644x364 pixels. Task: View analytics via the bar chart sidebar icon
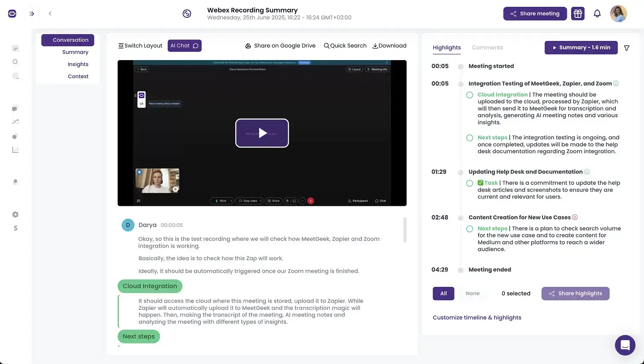[x=15, y=150]
